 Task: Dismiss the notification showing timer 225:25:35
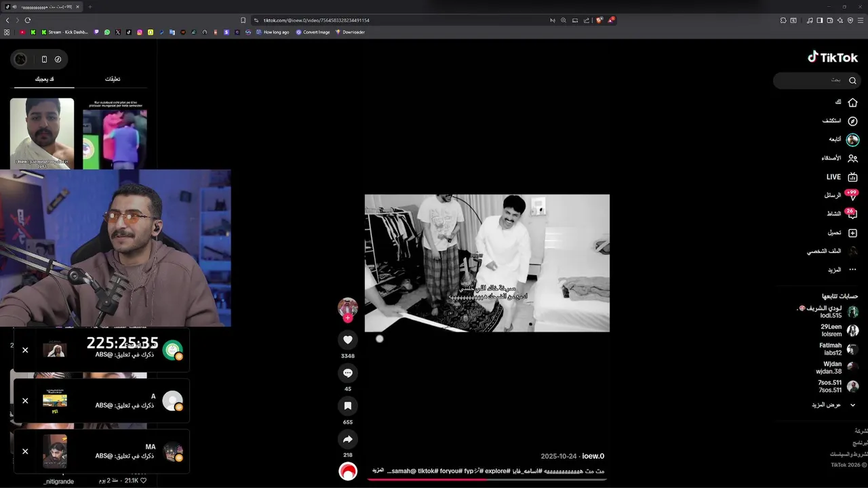[25, 350]
